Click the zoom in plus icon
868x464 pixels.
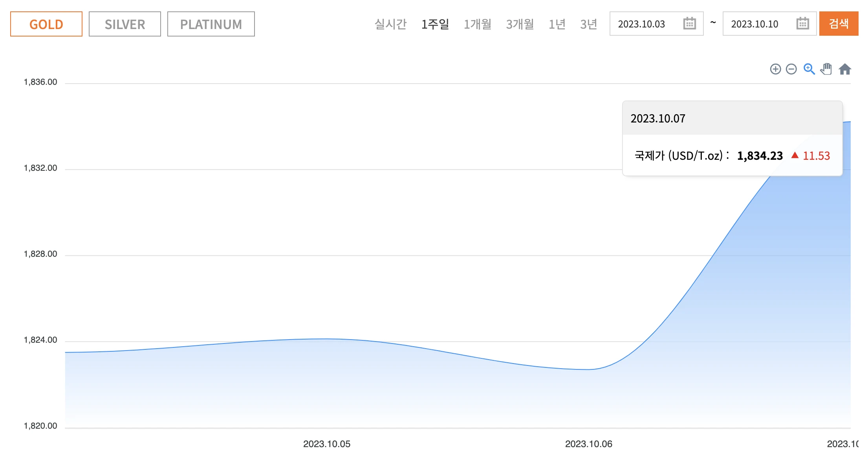776,69
